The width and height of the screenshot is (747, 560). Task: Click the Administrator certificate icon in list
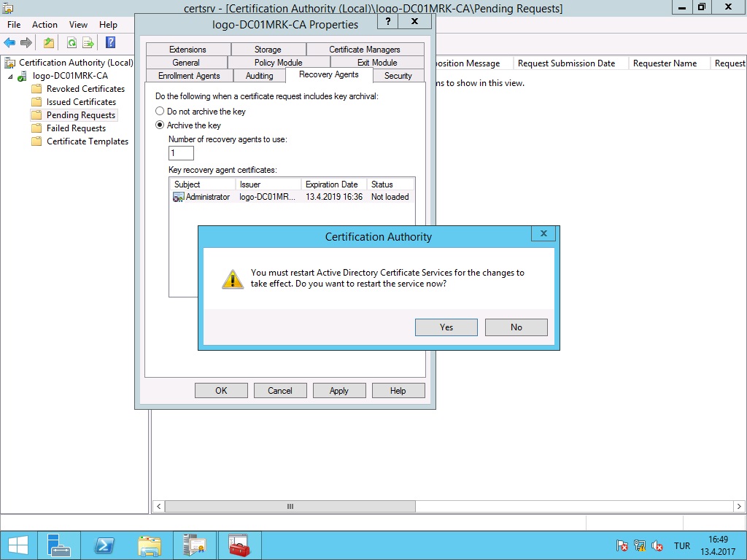click(178, 197)
